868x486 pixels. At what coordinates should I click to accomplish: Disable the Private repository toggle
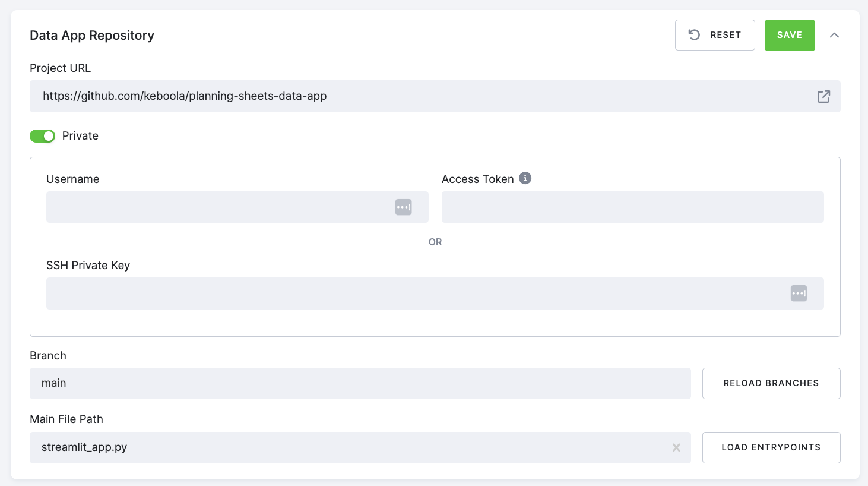coord(42,136)
